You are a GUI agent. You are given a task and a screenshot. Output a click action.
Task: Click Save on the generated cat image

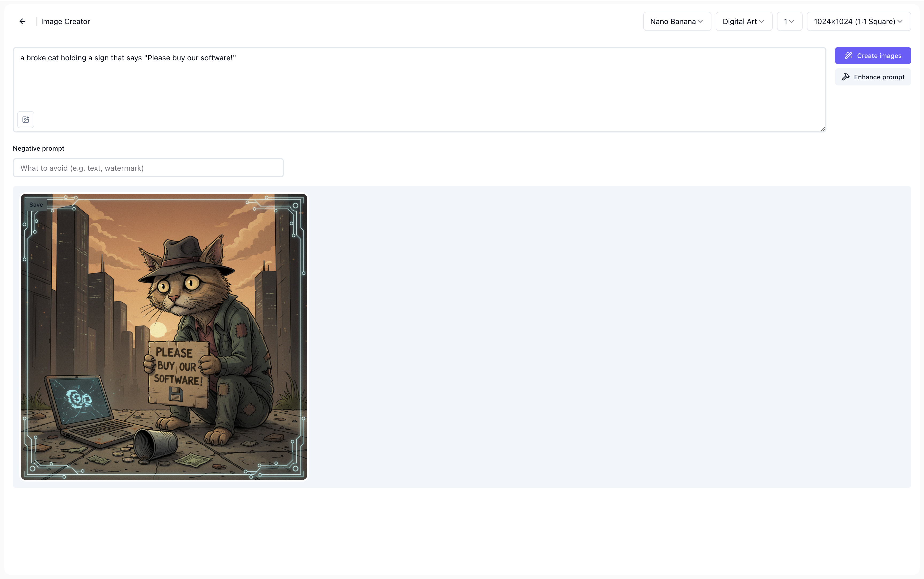36,205
